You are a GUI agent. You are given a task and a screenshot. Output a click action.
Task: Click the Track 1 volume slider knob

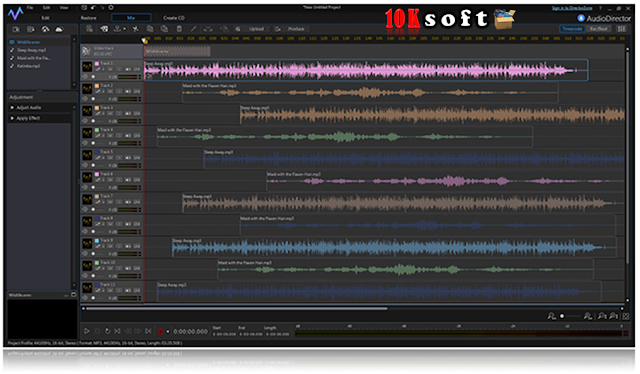click(93, 76)
